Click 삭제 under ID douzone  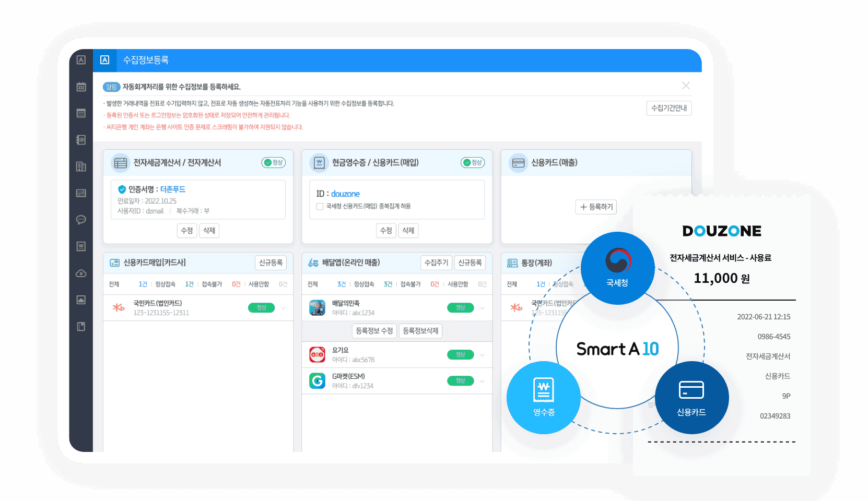coord(408,231)
